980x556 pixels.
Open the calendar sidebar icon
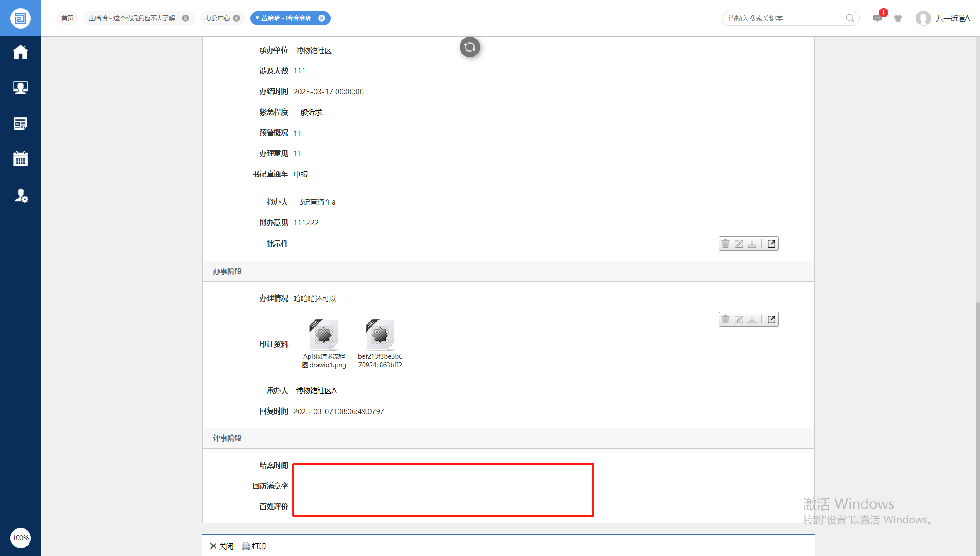pyautogui.click(x=20, y=159)
